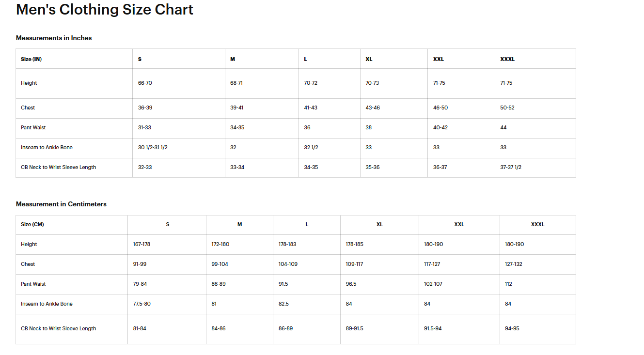Select XXXL column header in inches table
Screen dimensions: 644x355
coord(507,59)
